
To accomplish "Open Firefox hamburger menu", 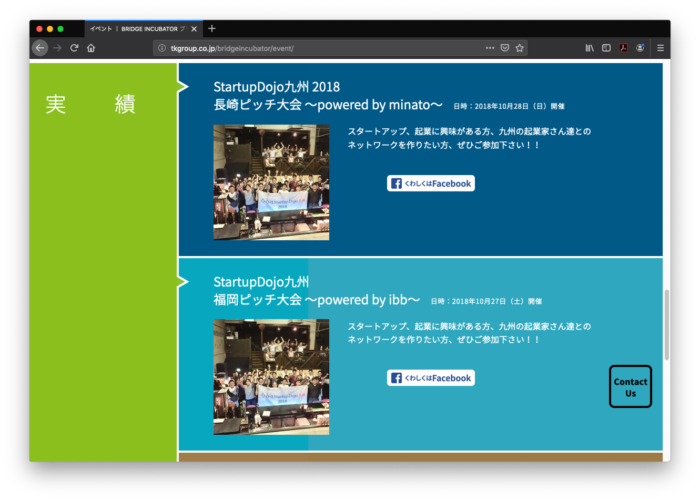I will point(660,48).
